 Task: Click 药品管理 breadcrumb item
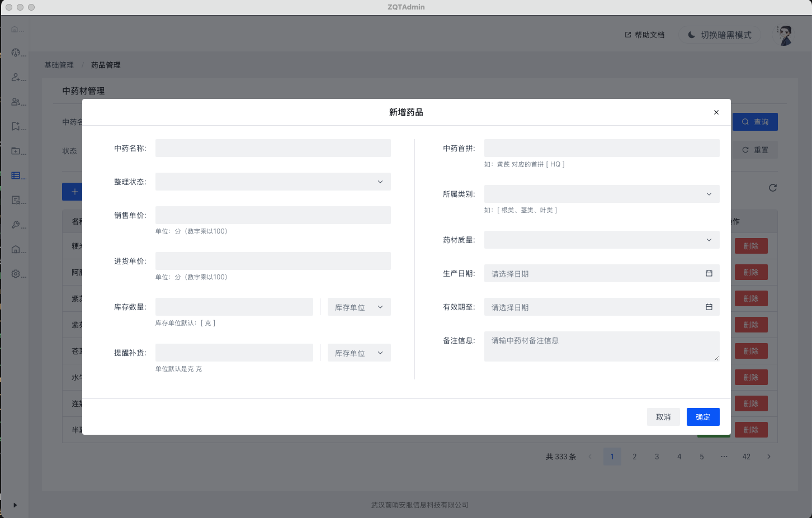pyautogui.click(x=106, y=65)
